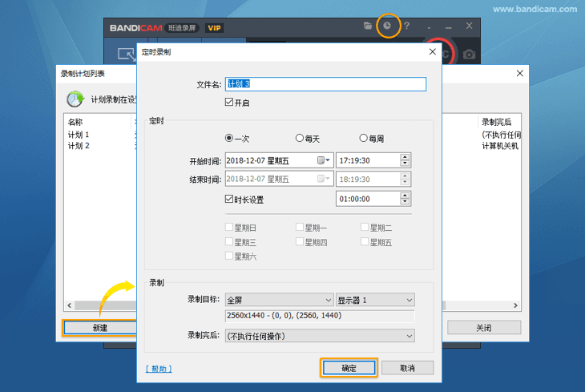Click the help question mark icon
This screenshot has height=392, width=585.
(x=406, y=26)
